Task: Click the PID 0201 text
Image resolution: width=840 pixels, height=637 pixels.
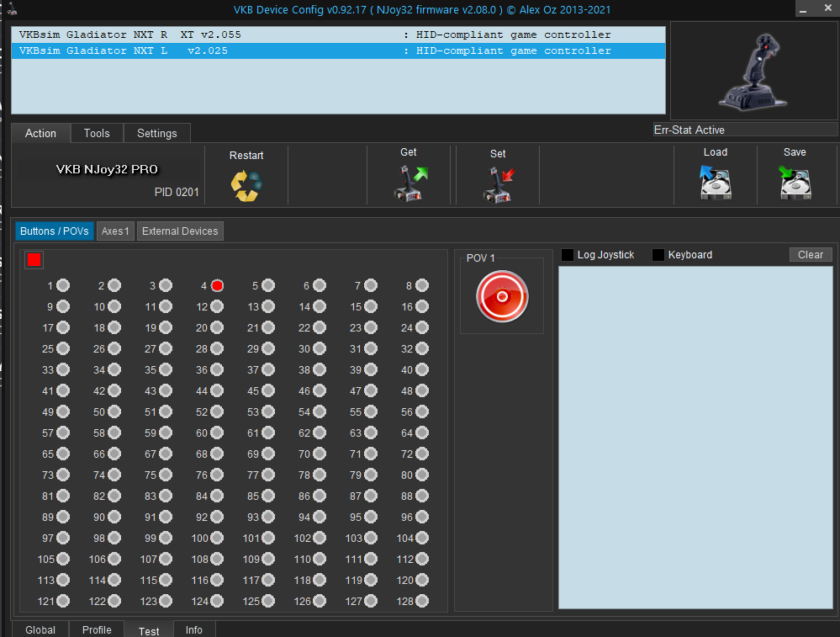Action: point(177,192)
